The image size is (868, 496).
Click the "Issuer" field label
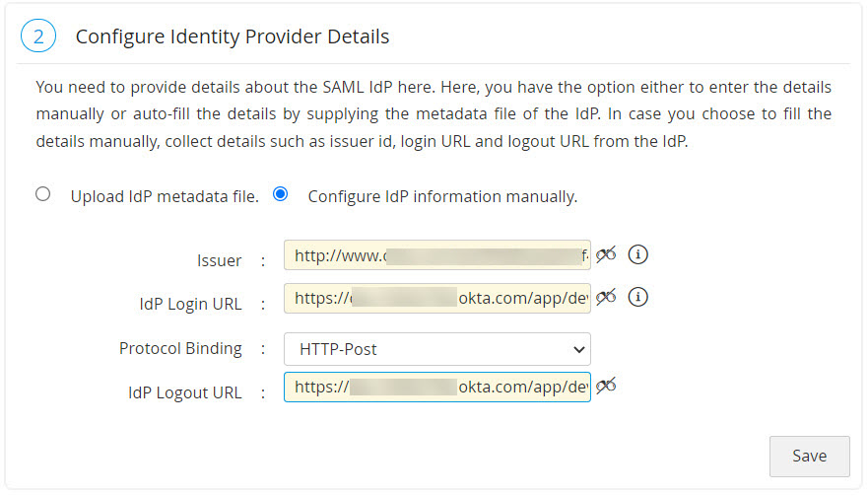tap(220, 261)
